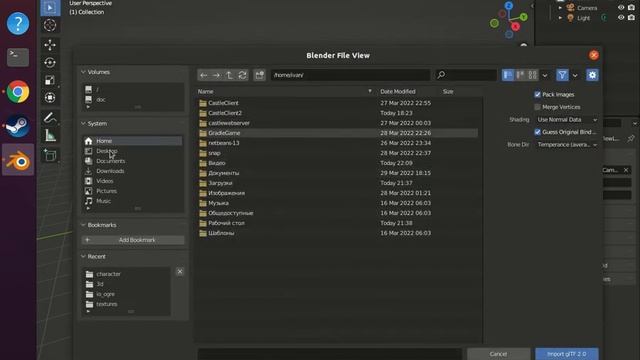
Task: Select the CastleClient2 folder
Action: [x=337, y=113]
